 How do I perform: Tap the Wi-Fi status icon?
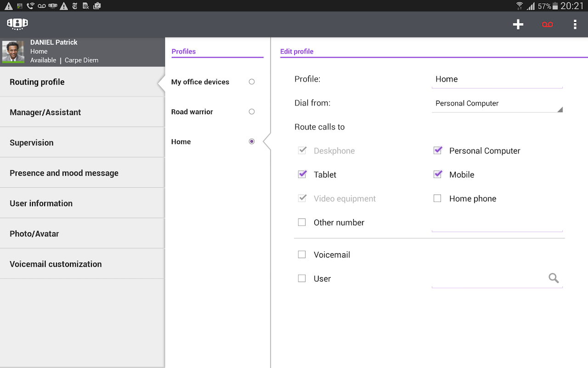520,6
